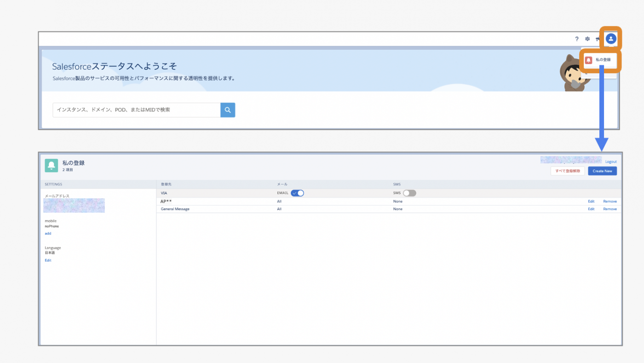
Task: Click Remove in the AP** row
Action: [610, 202]
